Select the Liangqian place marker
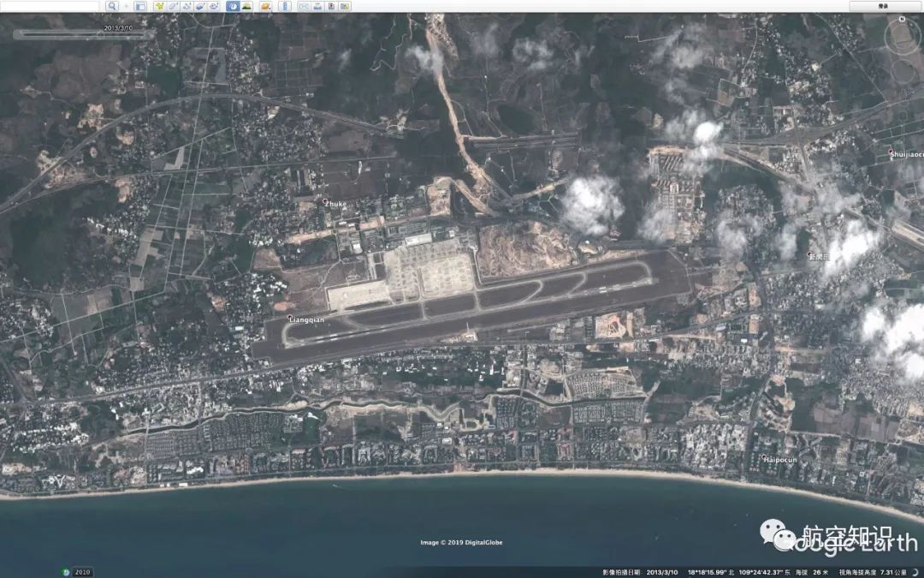 click(x=290, y=318)
